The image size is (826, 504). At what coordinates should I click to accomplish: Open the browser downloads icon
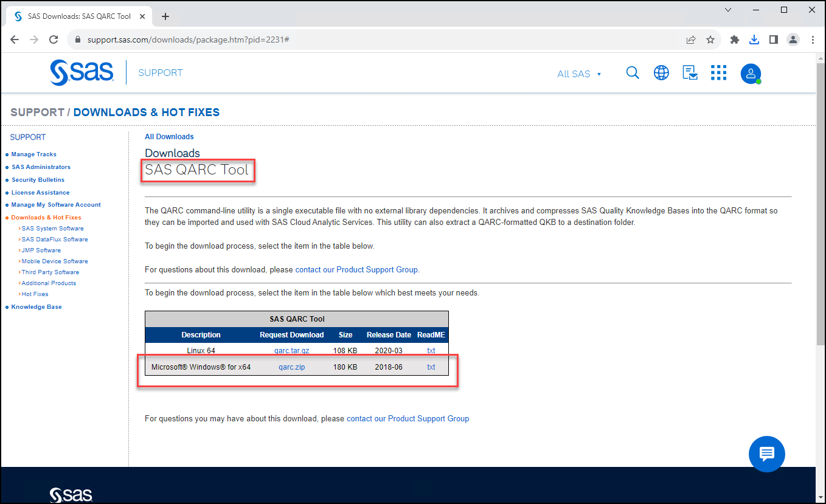pyautogui.click(x=754, y=39)
